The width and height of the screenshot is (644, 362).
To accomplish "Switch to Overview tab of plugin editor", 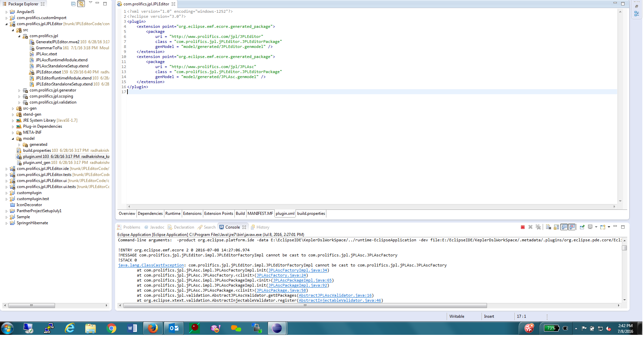I will [x=127, y=214].
